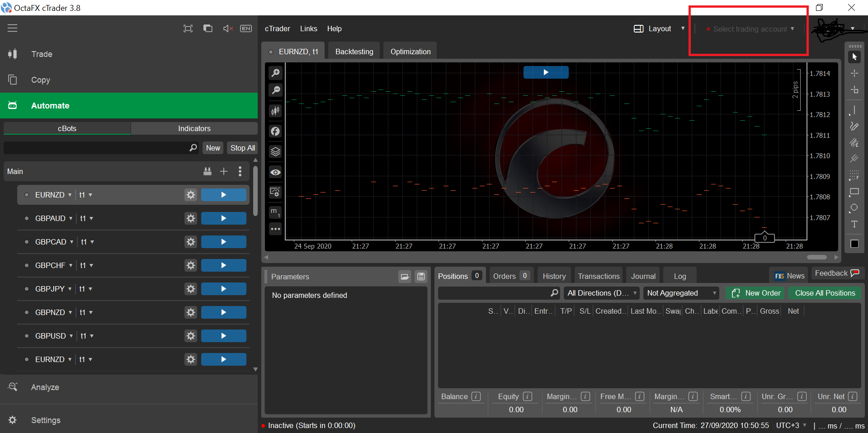The height and width of the screenshot is (433, 868).
Task: Select the rectangle drawing tool
Action: pyautogui.click(x=854, y=192)
